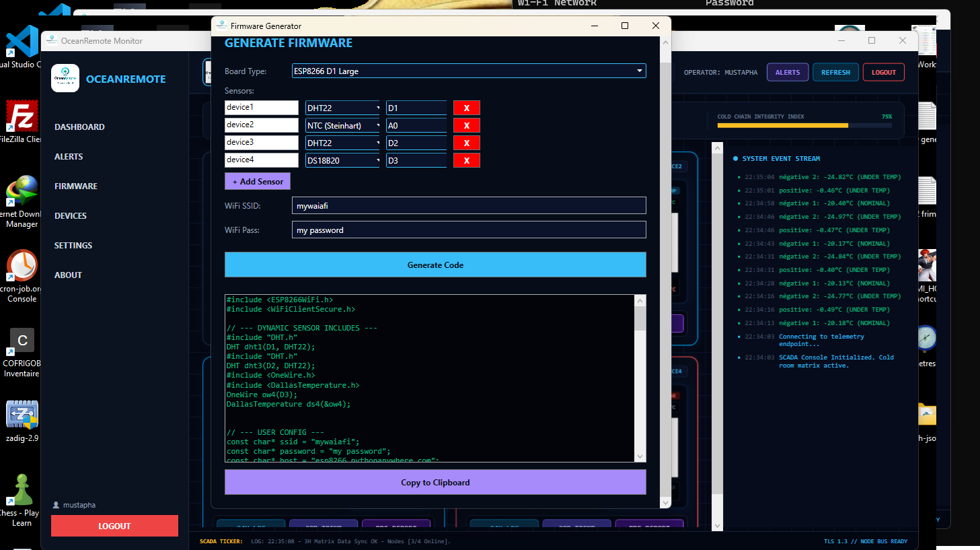This screenshot has width=980, height=550.
Task: Open the ABOUT sidebar page
Action: 68,275
